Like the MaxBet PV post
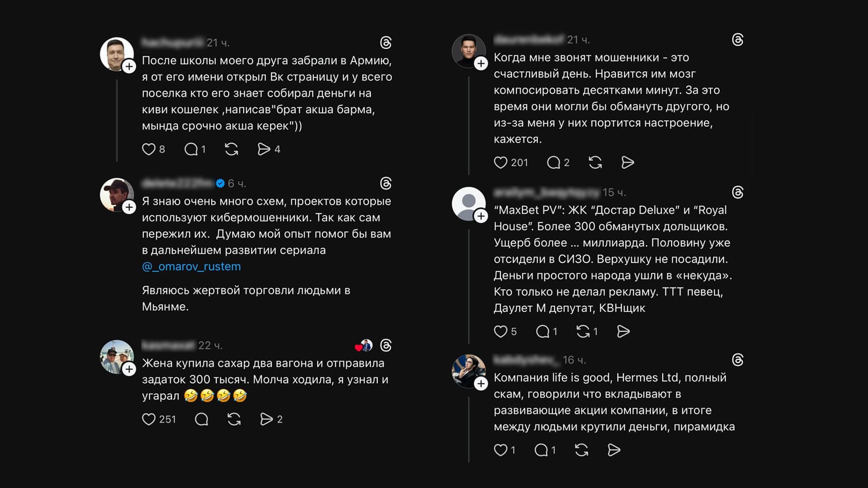This screenshot has height=488, width=868. tap(500, 332)
